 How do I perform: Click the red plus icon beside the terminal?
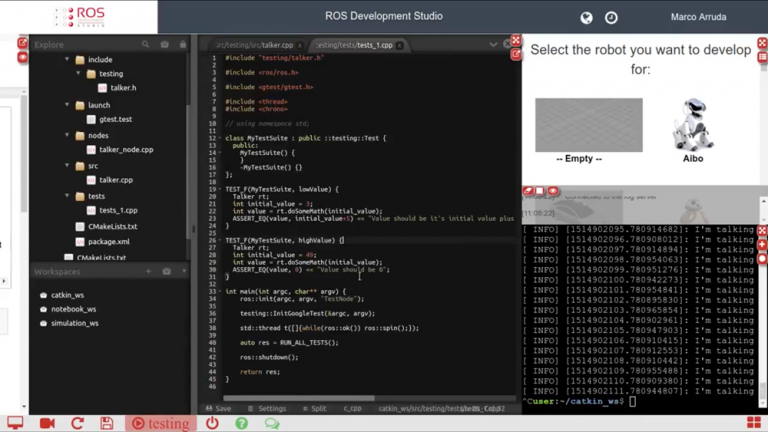(763, 244)
